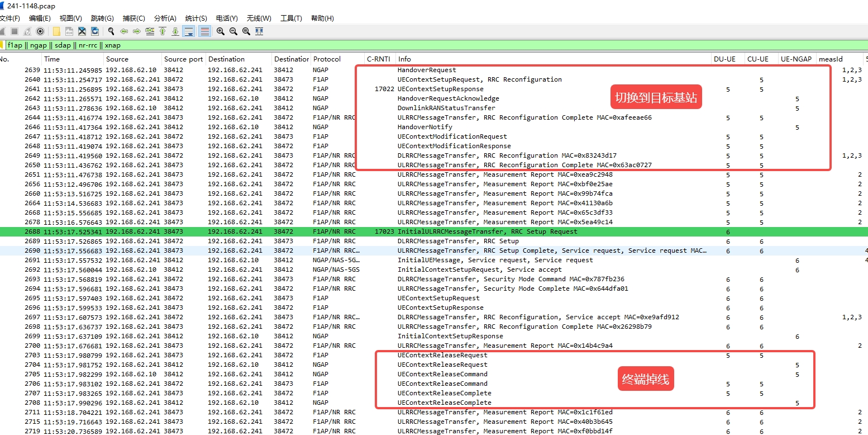The height and width of the screenshot is (435, 868).
Task: Open the filter bookmark dropdown
Action: (2, 45)
